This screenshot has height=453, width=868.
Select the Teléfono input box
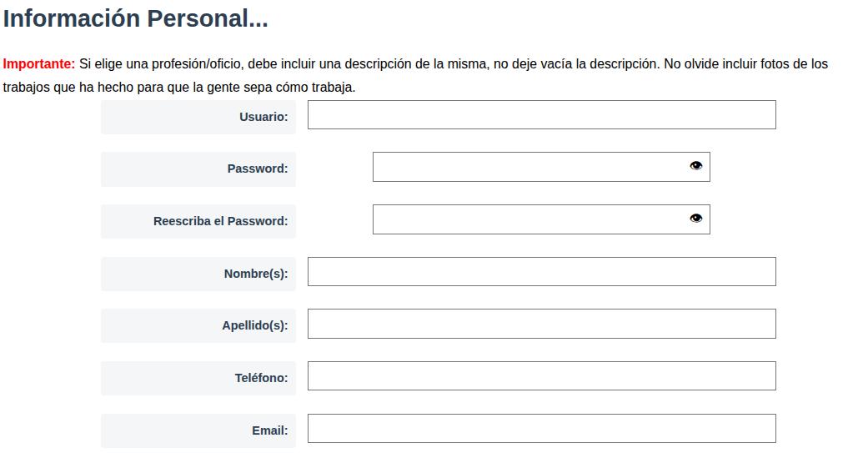541,375
